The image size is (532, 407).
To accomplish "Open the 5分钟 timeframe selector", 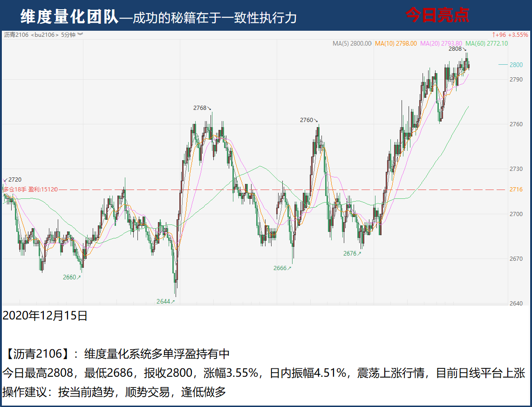I will pyautogui.click(x=68, y=34).
